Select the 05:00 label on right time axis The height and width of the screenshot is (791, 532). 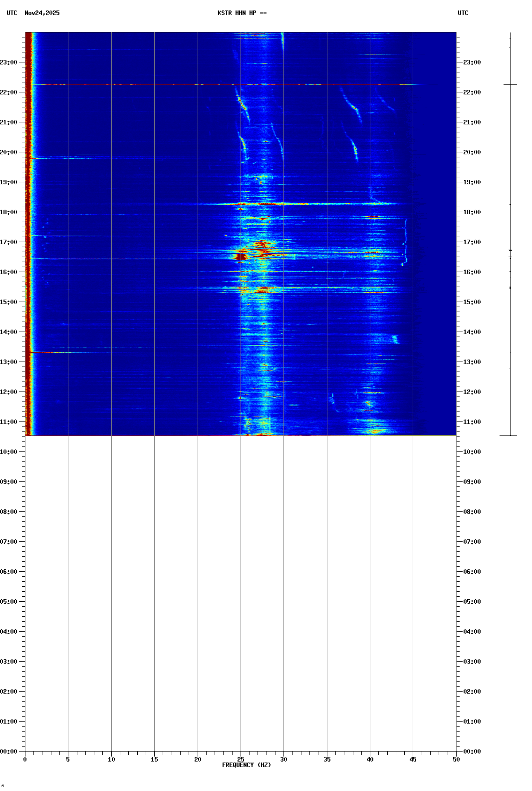(472, 602)
